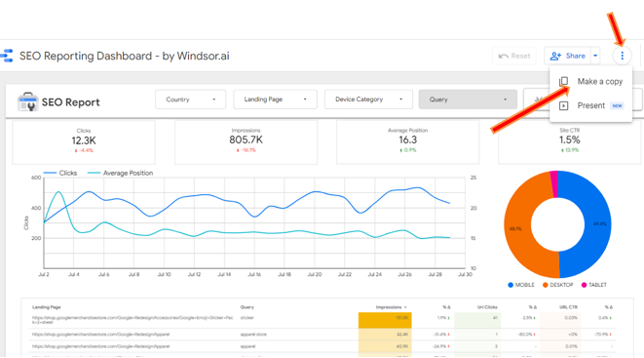Click the Reset button
The height and width of the screenshot is (358, 644).
[x=514, y=56]
